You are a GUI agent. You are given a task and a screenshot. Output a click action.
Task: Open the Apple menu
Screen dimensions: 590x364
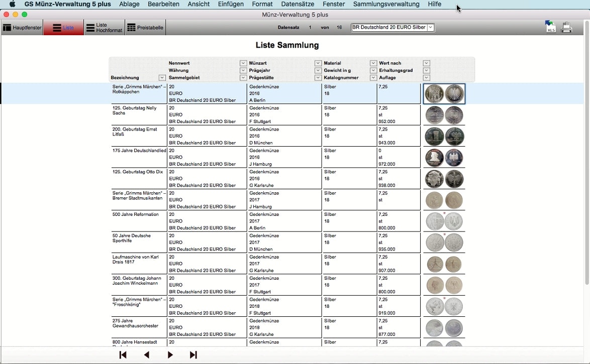coord(13,4)
